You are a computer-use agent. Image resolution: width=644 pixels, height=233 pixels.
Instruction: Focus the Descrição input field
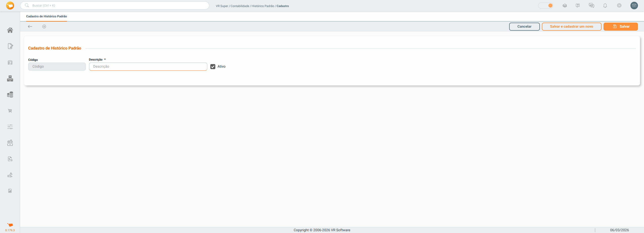[x=148, y=67]
